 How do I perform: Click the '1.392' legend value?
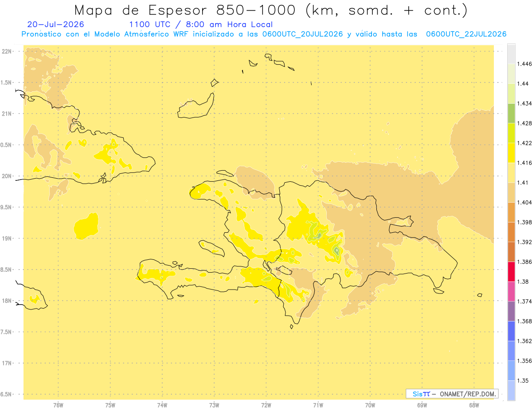click(x=524, y=242)
